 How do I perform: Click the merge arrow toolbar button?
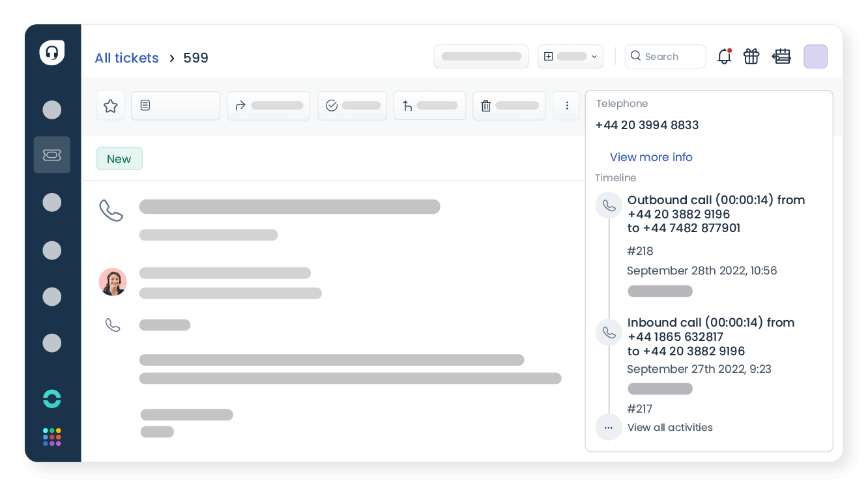429,106
